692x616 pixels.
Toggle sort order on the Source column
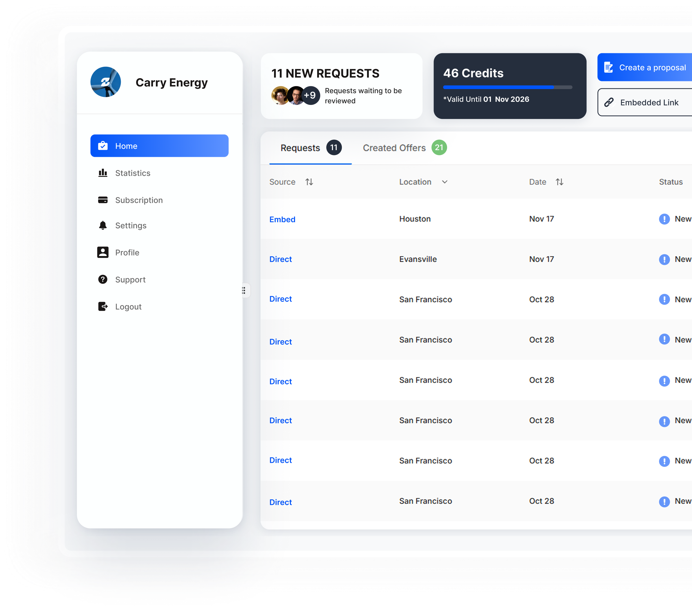point(309,182)
